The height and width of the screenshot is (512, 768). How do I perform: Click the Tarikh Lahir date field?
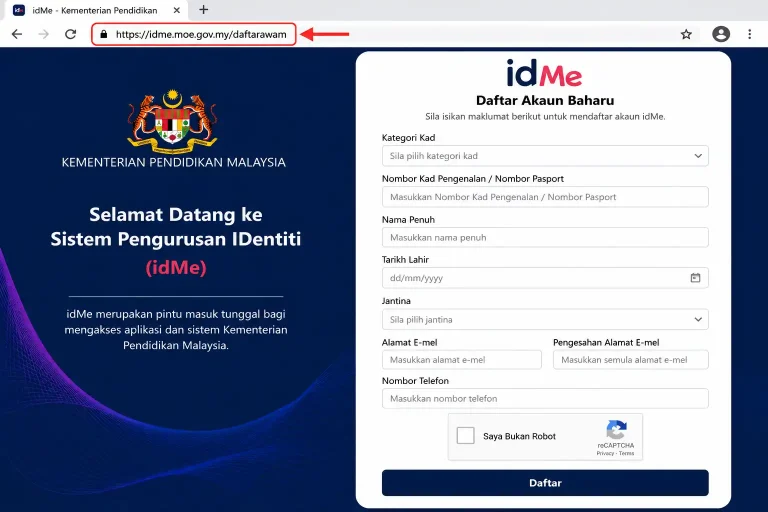click(x=545, y=278)
